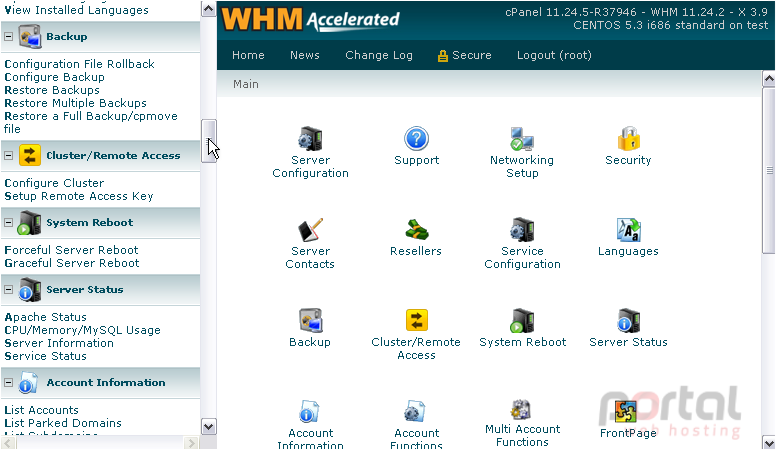The width and height of the screenshot is (776, 450).
Task: Click main panel scrollbar up arrow
Action: [x=769, y=79]
